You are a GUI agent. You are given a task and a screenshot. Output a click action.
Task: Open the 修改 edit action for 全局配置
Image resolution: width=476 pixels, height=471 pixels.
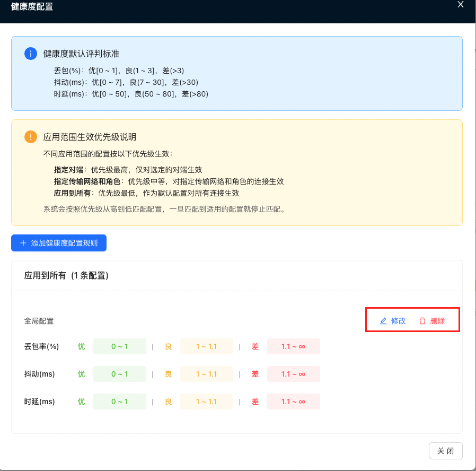tap(398, 321)
